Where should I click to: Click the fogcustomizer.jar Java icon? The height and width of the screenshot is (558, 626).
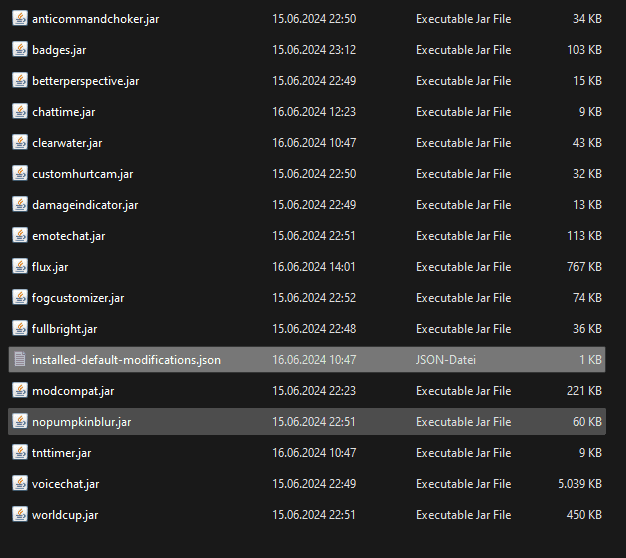20,297
